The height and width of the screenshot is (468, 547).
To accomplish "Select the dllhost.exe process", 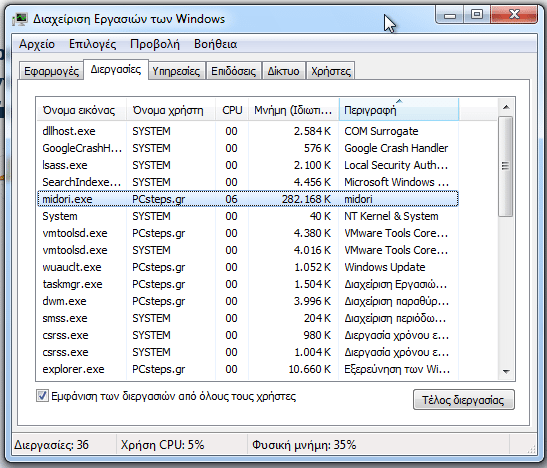I will [248, 131].
